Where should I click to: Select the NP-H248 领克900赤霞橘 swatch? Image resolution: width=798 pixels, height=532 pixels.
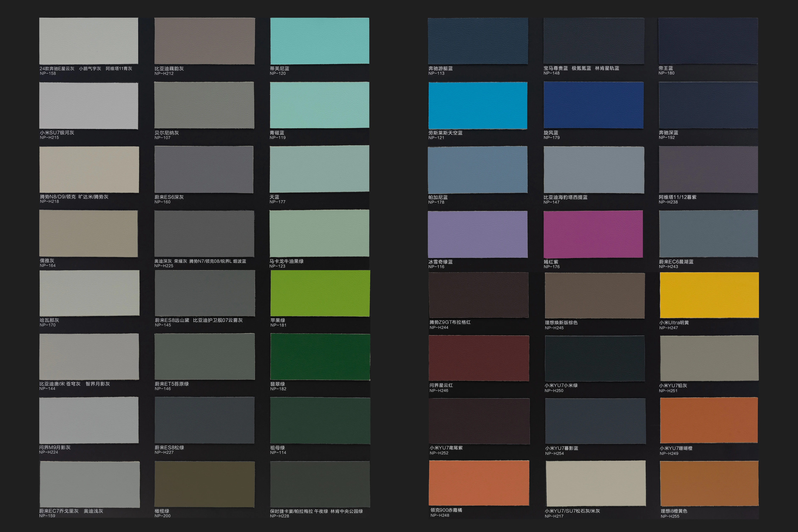pyautogui.click(x=479, y=483)
